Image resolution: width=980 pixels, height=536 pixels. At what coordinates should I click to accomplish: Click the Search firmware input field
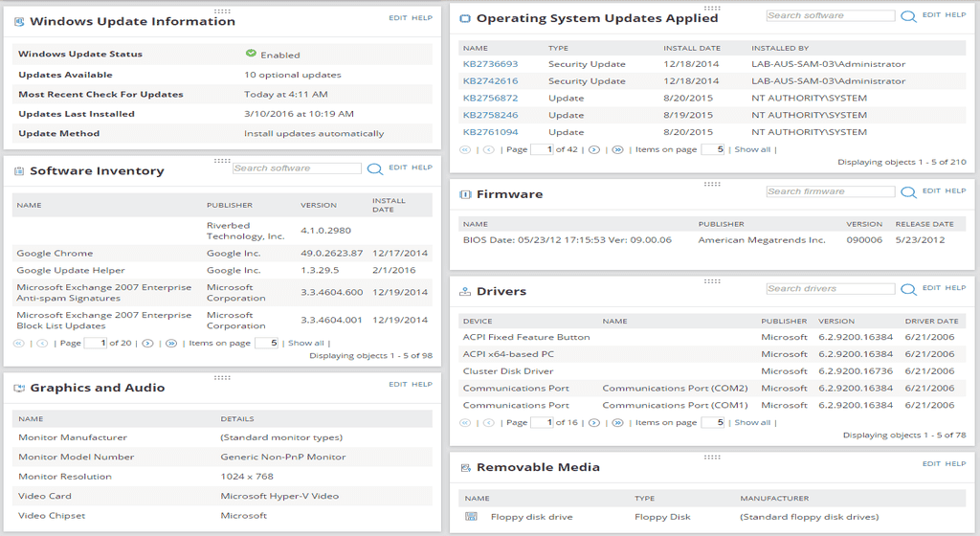click(x=830, y=191)
